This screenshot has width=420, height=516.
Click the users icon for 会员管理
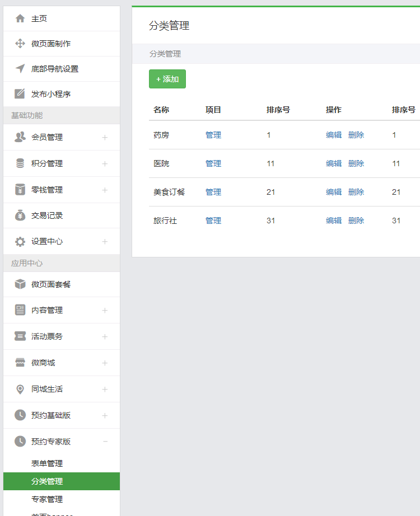point(20,137)
